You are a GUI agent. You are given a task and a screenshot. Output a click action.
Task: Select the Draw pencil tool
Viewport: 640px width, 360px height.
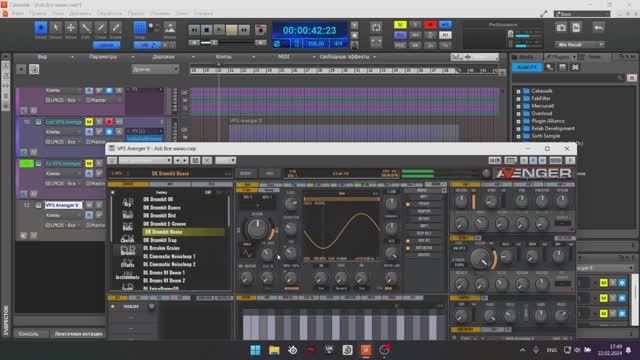pyautogui.click(x=100, y=27)
